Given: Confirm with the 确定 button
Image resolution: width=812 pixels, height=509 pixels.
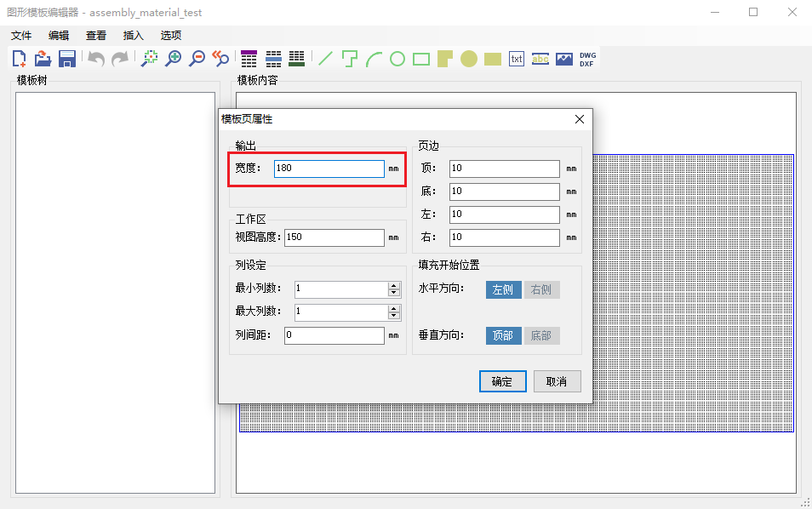Looking at the screenshot, I should pyautogui.click(x=503, y=381).
